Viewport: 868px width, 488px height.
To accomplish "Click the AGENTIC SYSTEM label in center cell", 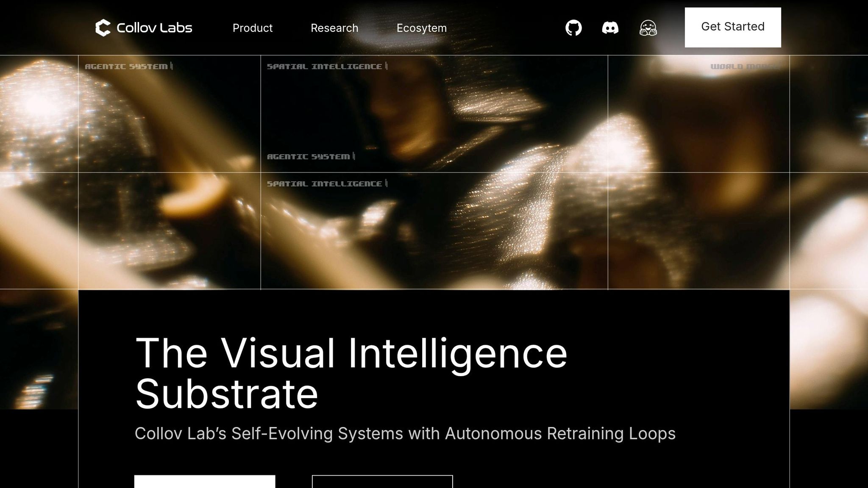I will (309, 157).
